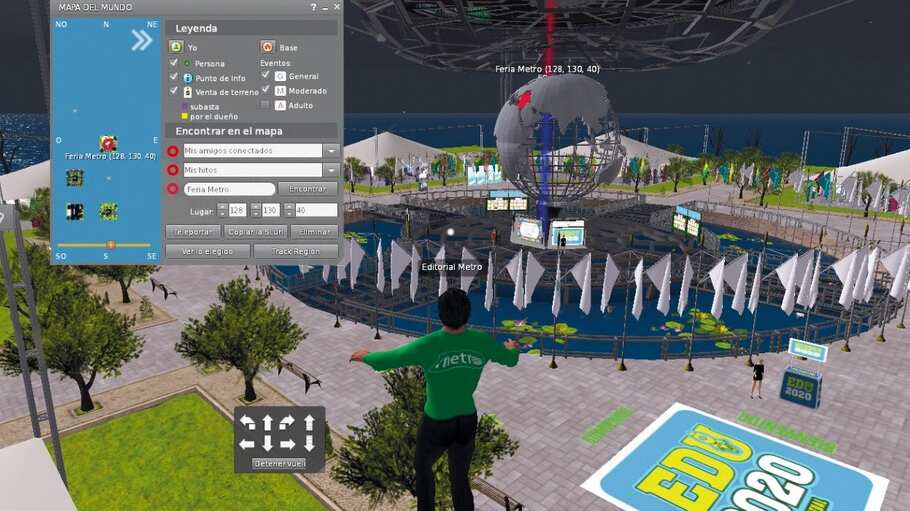Uncheck the Persona legend checkbox
This screenshot has height=511, width=910.
[x=174, y=63]
